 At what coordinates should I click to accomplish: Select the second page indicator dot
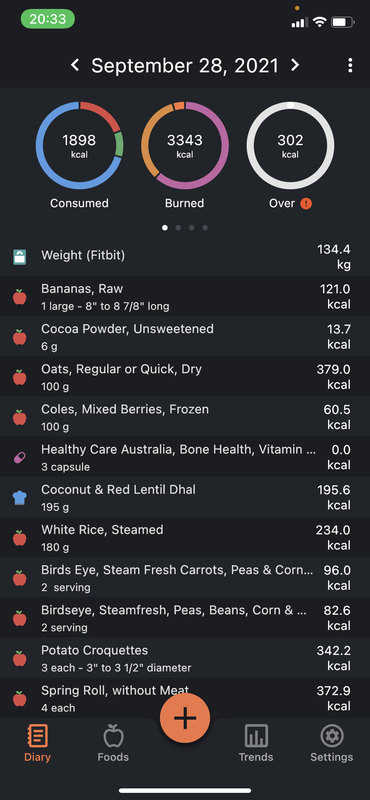178,228
